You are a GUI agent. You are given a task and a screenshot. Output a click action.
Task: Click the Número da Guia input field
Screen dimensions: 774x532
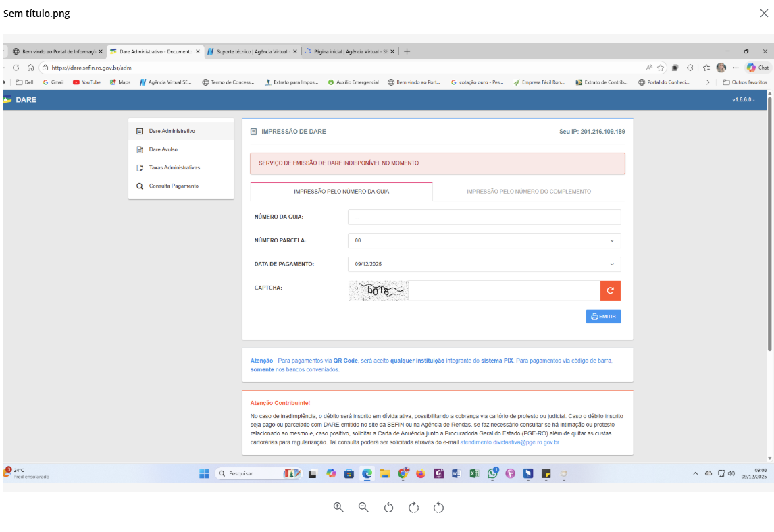pos(484,217)
